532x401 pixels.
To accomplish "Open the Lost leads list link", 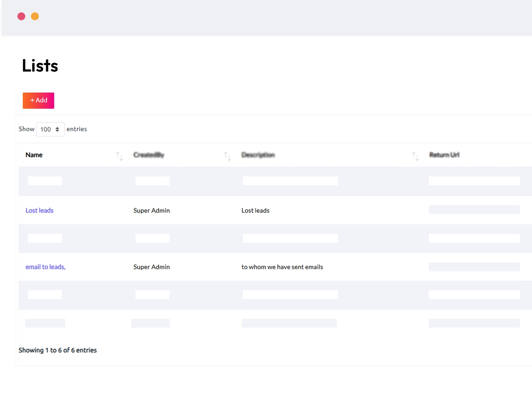I will (39, 210).
